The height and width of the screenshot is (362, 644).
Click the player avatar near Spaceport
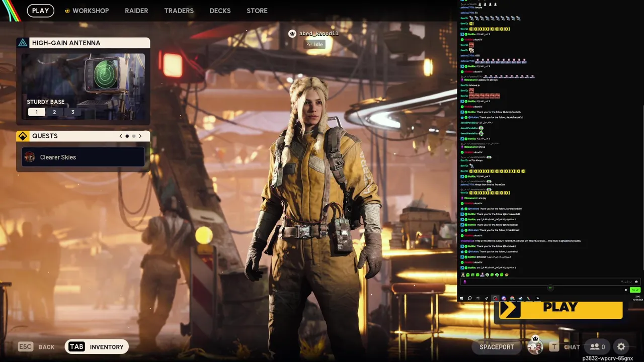tap(535, 346)
